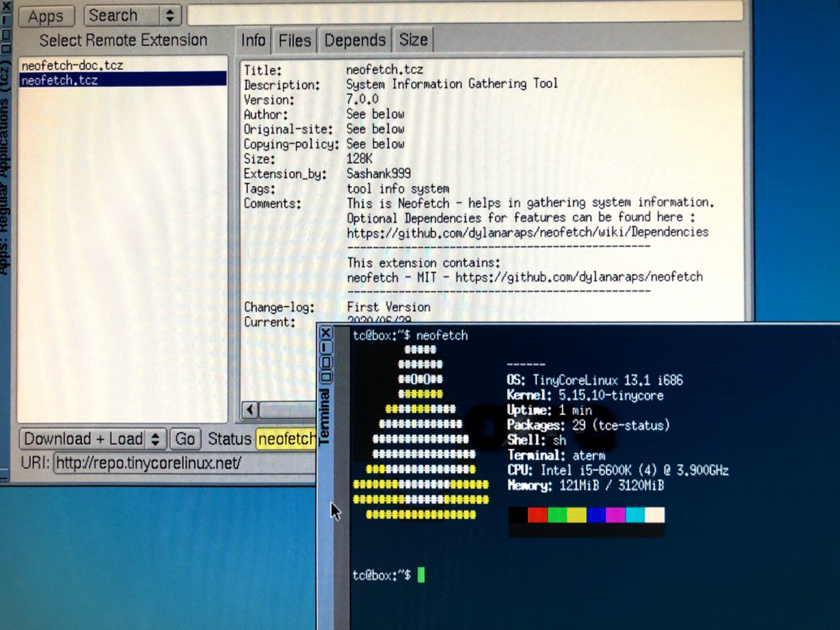Minimize the Apps window
Screen dimensions: 840x630
pos(5,20)
